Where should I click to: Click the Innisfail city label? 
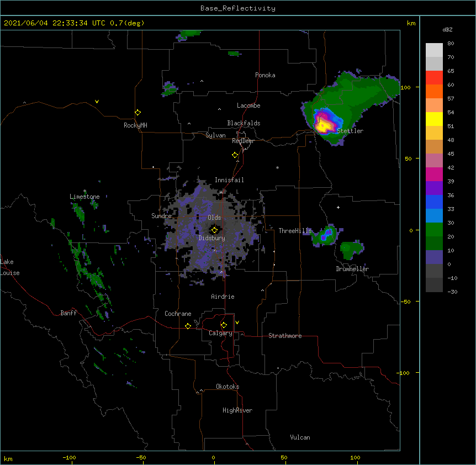229,180
